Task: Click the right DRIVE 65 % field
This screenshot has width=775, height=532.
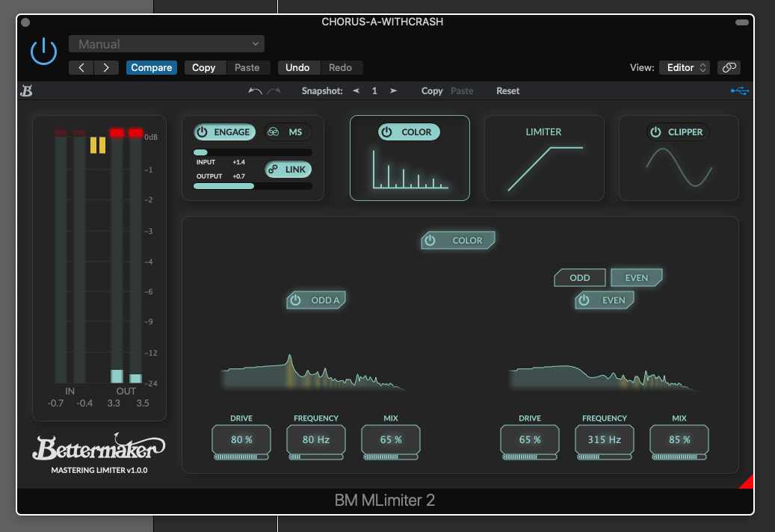Action: (x=530, y=439)
